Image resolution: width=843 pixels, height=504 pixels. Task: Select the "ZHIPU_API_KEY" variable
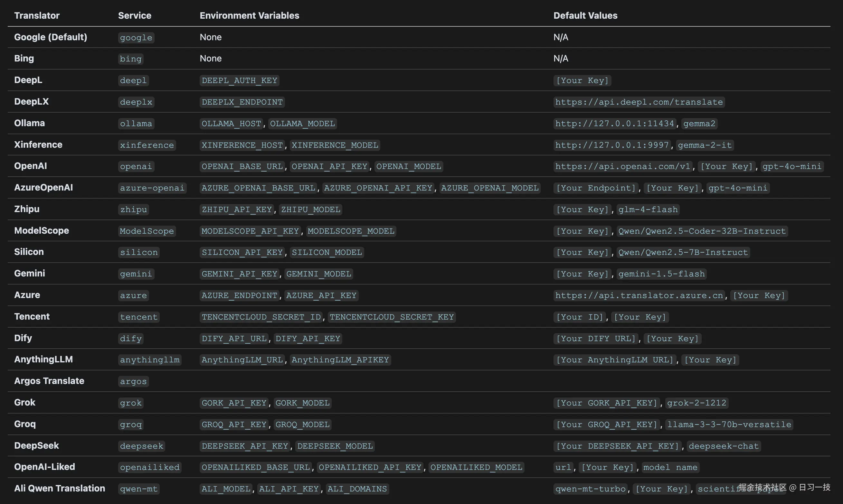point(237,210)
